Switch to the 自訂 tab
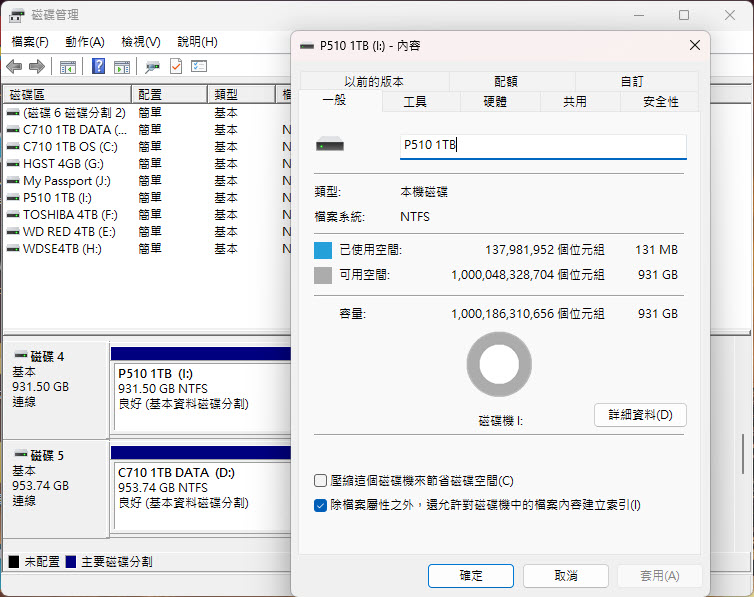This screenshot has height=597, width=754. [632, 82]
